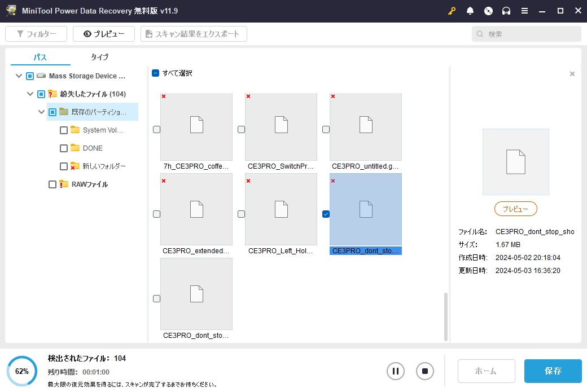Open the bell notifications icon
This screenshot has height=392, width=587.
click(x=470, y=11)
